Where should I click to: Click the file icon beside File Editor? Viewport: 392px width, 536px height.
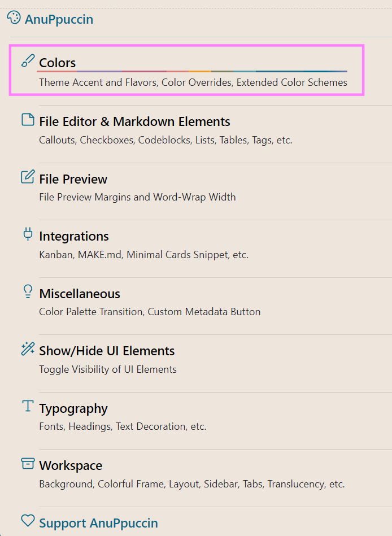tap(28, 120)
